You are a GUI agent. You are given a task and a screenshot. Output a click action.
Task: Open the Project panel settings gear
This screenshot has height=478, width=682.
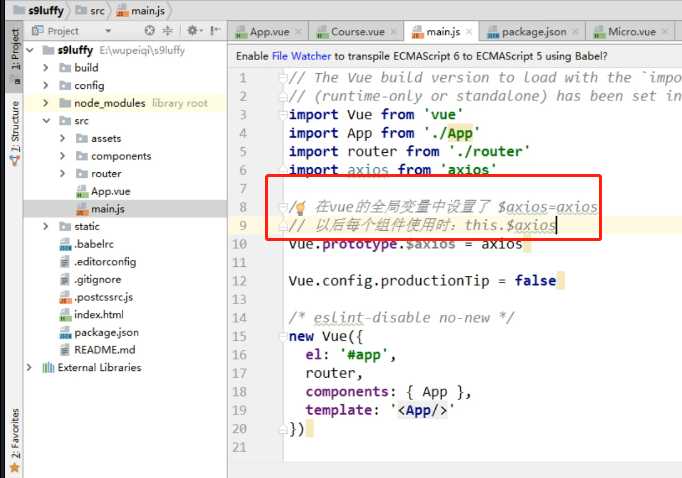click(192, 30)
